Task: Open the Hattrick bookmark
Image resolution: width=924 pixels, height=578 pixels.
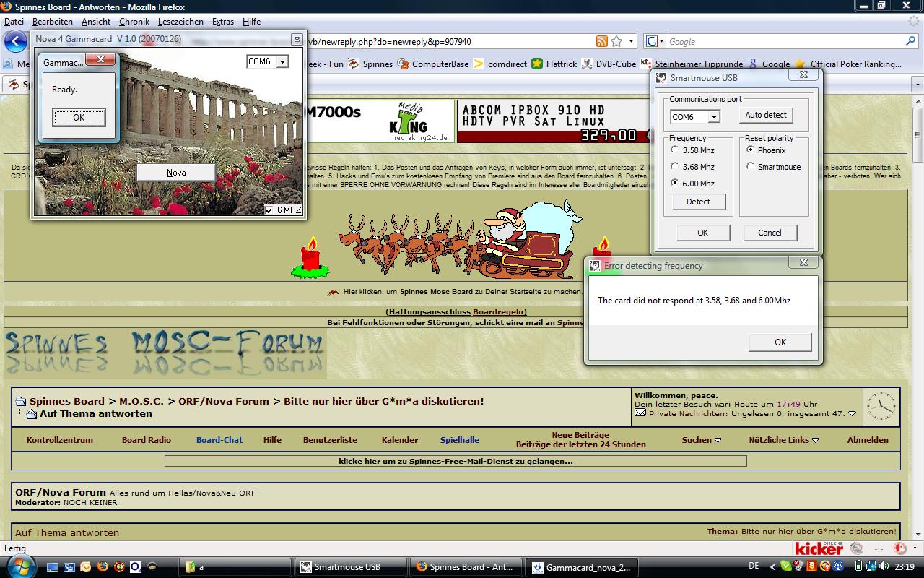Action: tap(554, 64)
